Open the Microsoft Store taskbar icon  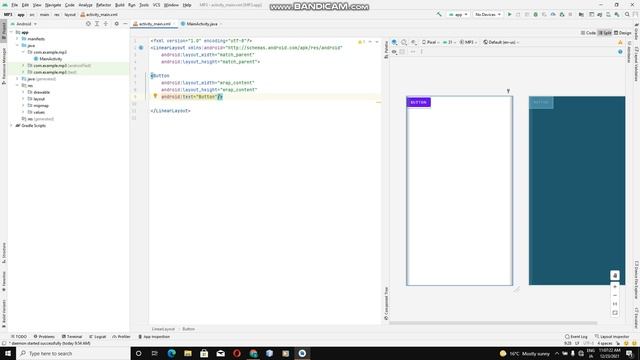point(204,353)
